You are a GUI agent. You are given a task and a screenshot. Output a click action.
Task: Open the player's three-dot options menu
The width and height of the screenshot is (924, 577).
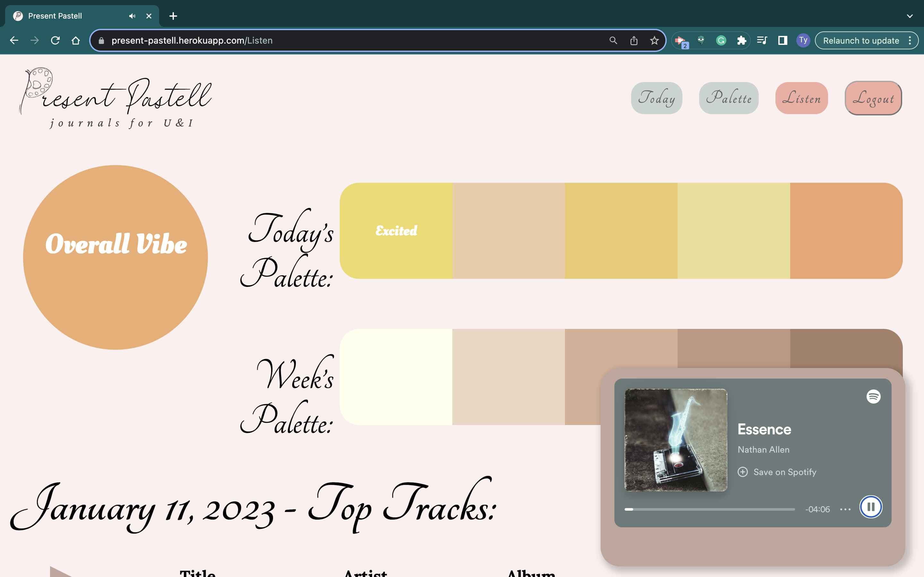pos(845,509)
